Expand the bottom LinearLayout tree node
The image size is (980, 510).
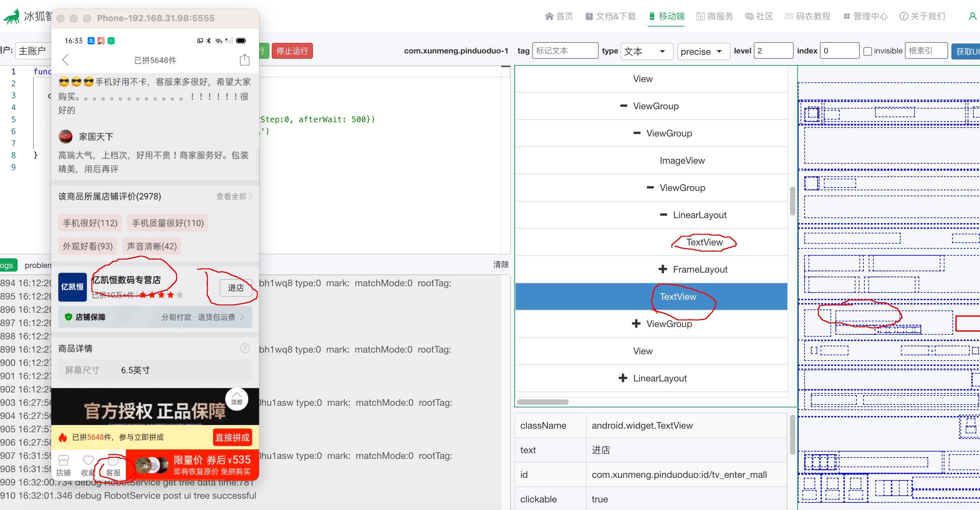(623, 378)
